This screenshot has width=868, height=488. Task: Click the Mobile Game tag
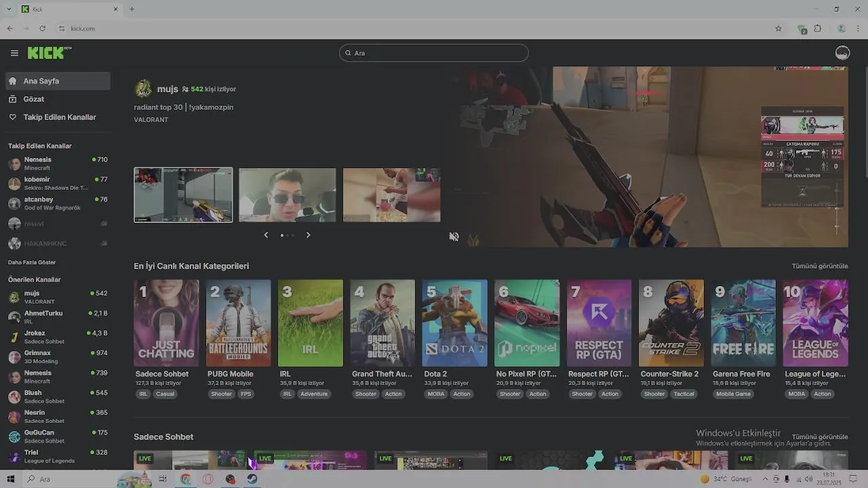click(x=733, y=394)
